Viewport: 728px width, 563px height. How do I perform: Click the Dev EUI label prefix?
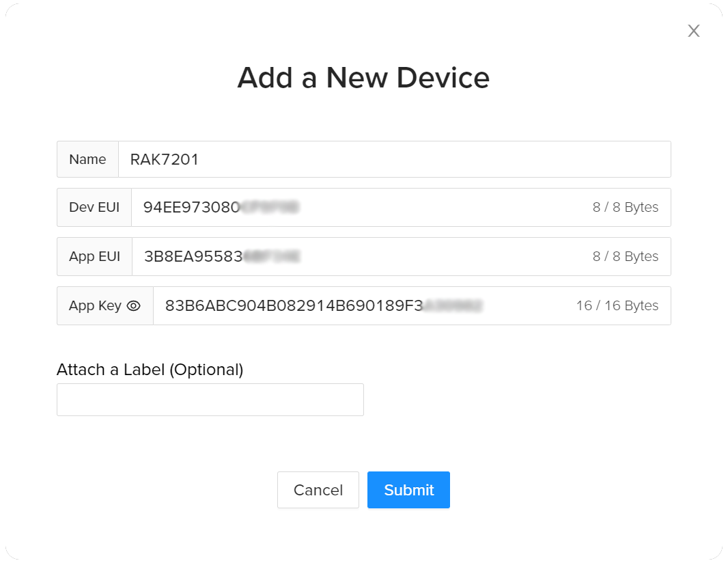click(x=94, y=208)
